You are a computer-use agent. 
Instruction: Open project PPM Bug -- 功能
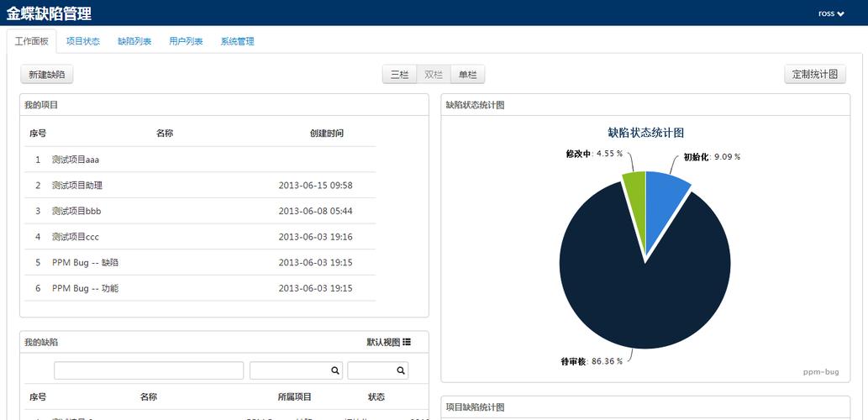click(85, 288)
